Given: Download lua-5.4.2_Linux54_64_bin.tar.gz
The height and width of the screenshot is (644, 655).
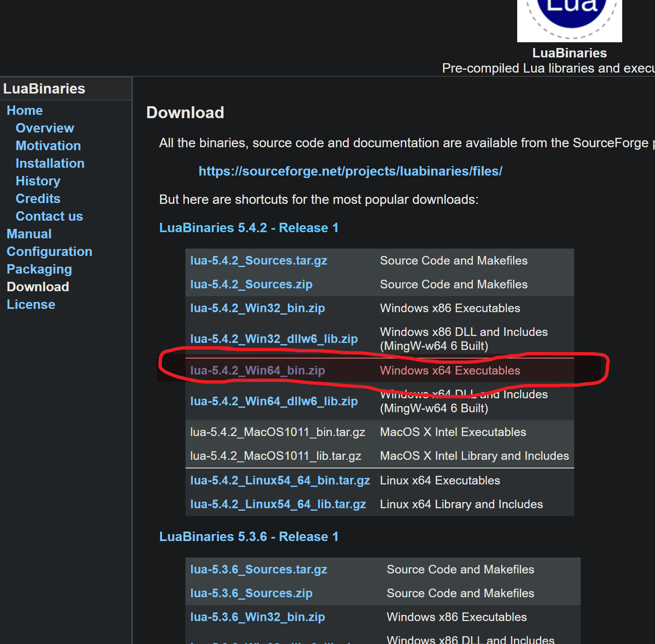Looking at the screenshot, I should coord(280,480).
